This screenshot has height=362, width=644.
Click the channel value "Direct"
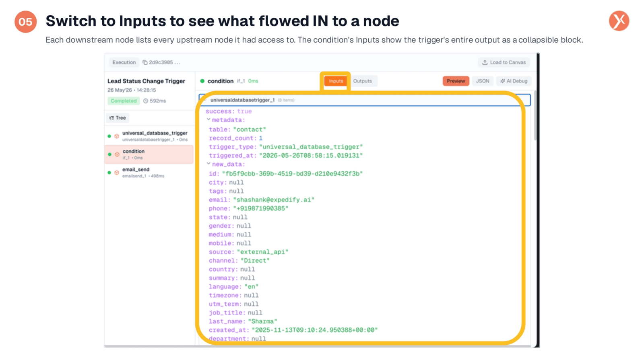(x=255, y=261)
